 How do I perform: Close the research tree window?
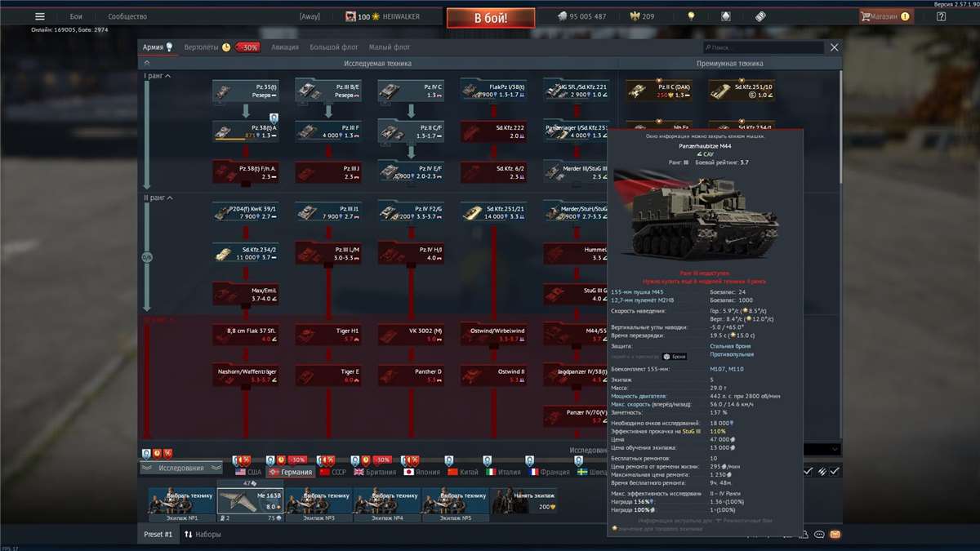834,47
